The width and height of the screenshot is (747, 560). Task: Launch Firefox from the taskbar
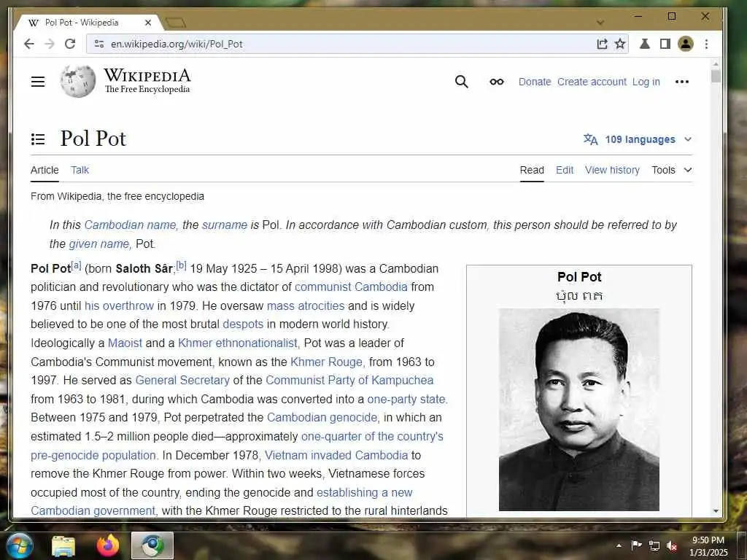[x=108, y=545]
